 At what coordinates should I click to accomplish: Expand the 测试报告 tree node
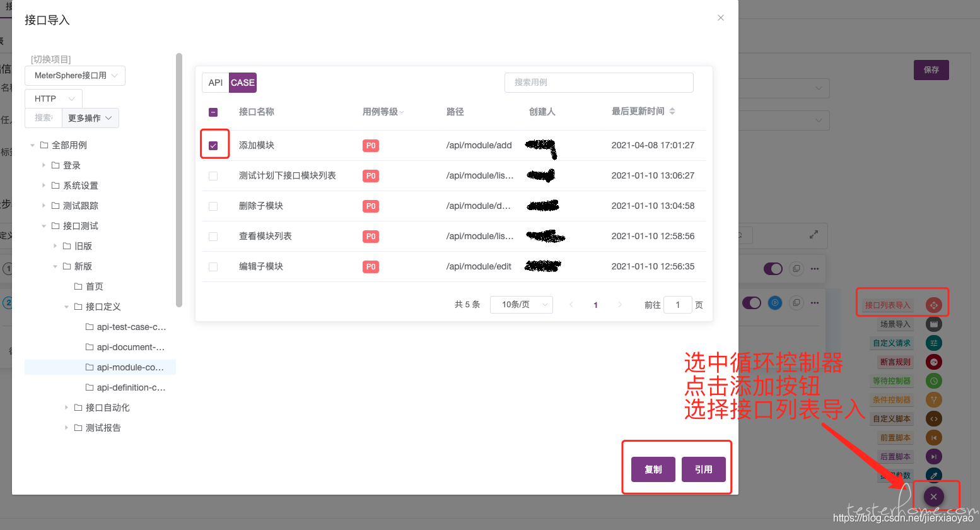66,428
